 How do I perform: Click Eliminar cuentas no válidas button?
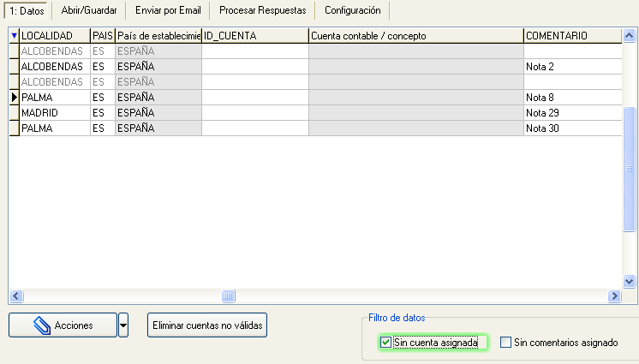(x=207, y=325)
